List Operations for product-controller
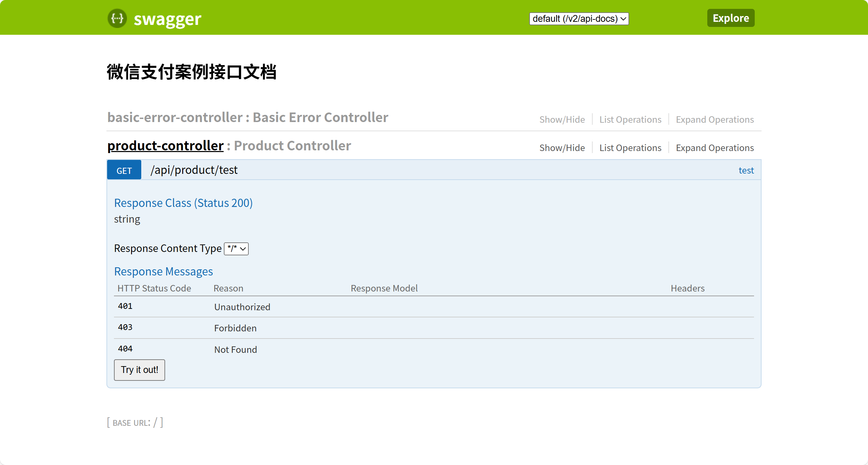The height and width of the screenshot is (465, 868). [630, 148]
